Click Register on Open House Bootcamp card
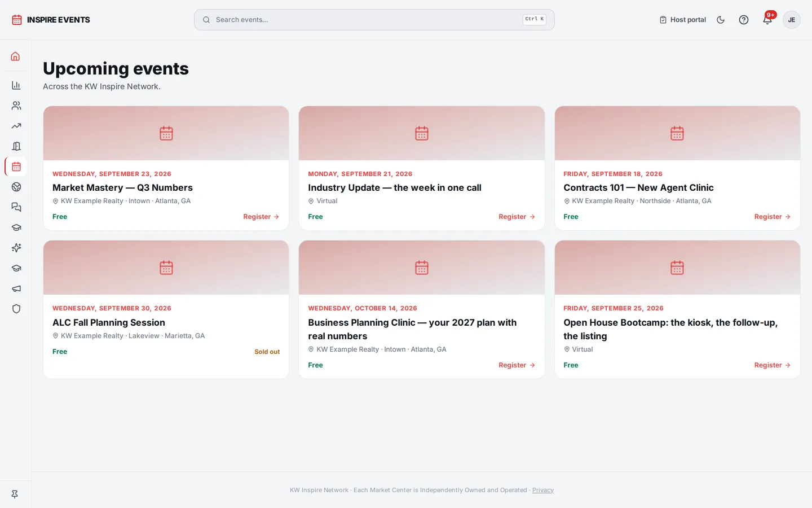The width and height of the screenshot is (812, 508). (x=773, y=365)
